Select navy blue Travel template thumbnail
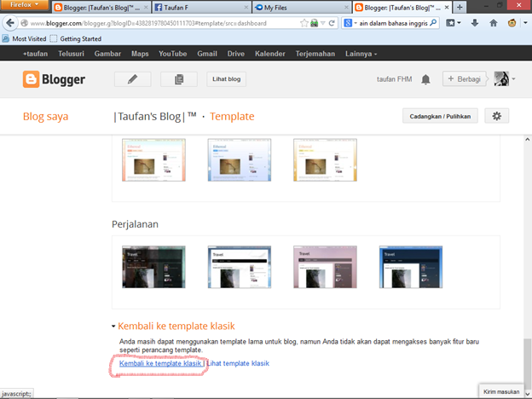 tap(411, 267)
